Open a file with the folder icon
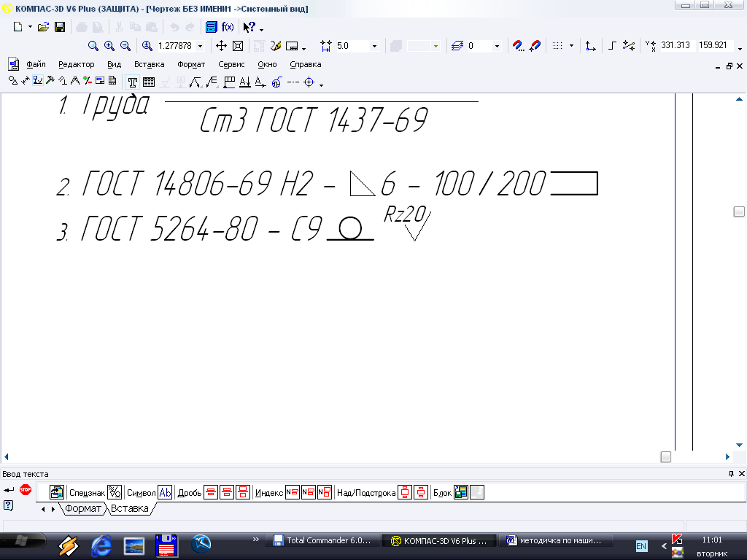 tap(43, 27)
